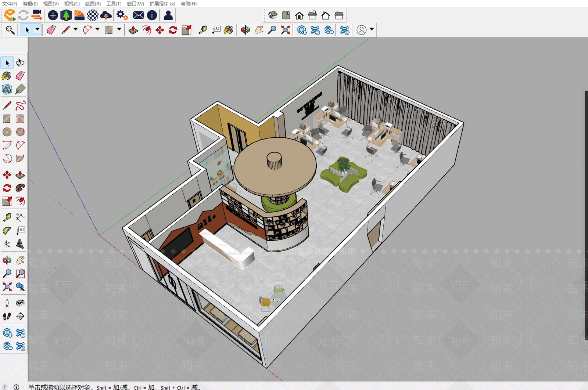The width and height of the screenshot is (588, 390).
Task: Expand the Select tool dropdown arrow
Action: coord(37,29)
